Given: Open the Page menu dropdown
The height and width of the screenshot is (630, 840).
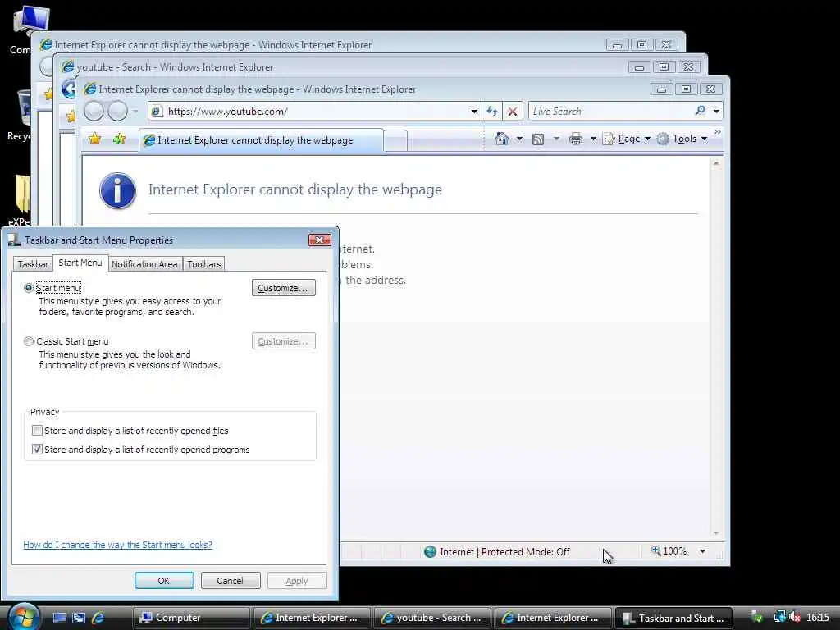Looking at the screenshot, I should (627, 139).
